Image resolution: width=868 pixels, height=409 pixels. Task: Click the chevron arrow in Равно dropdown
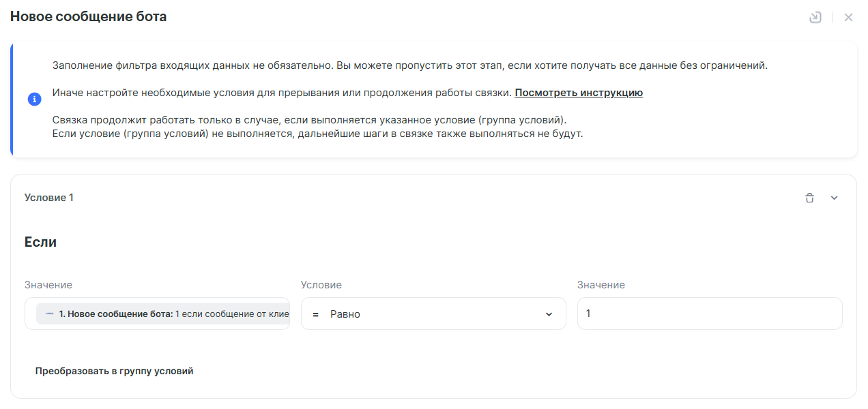point(549,314)
